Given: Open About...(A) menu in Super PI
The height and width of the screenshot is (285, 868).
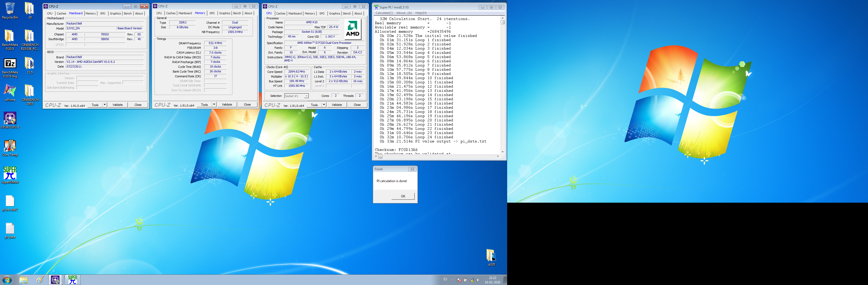Looking at the screenshot, I should [x=404, y=13].
